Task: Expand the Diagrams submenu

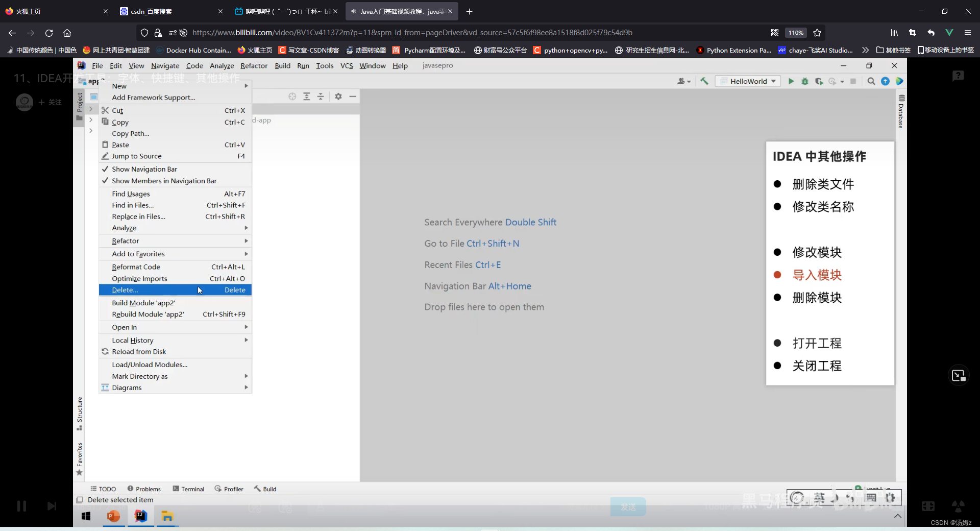Action: 175,388
